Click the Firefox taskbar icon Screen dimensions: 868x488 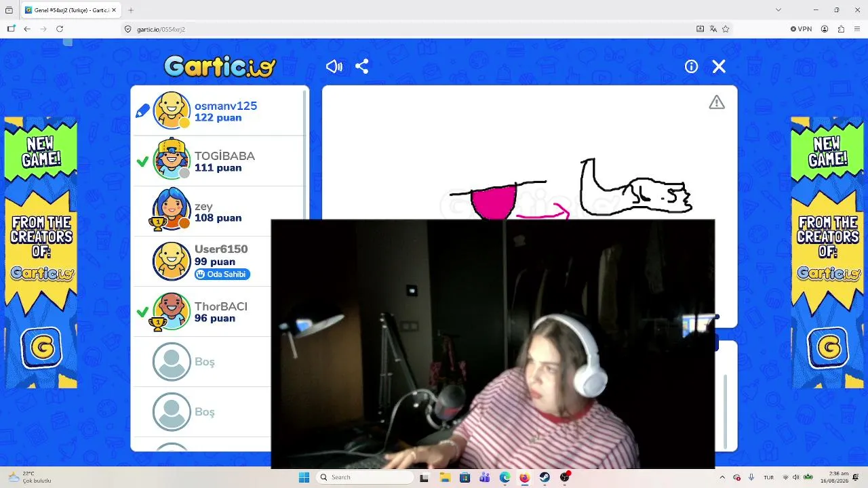coord(524,477)
